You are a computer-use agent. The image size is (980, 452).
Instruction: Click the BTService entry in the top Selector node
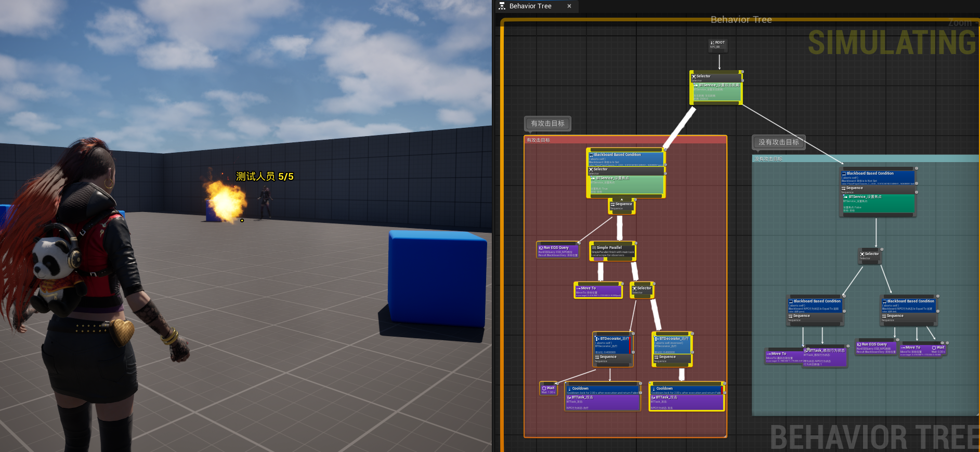[716, 92]
